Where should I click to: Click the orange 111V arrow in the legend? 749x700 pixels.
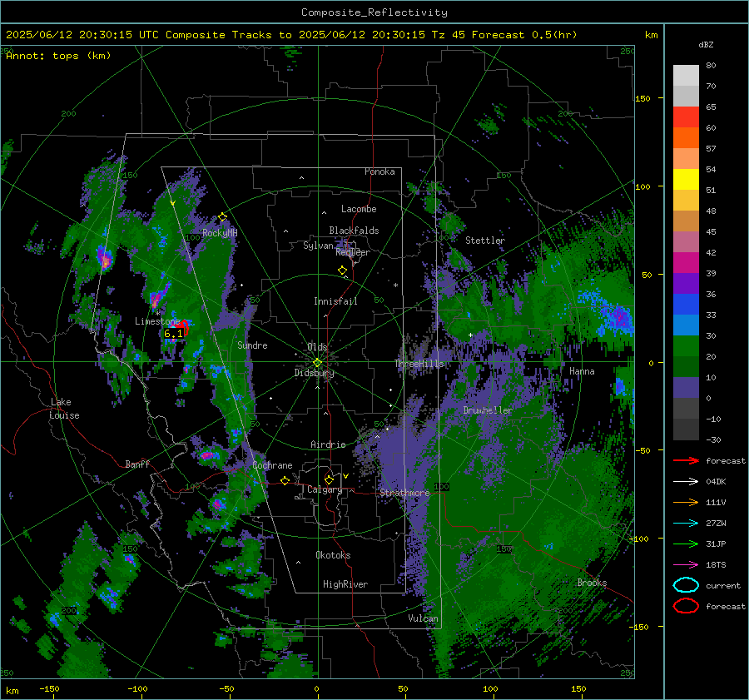pos(686,502)
